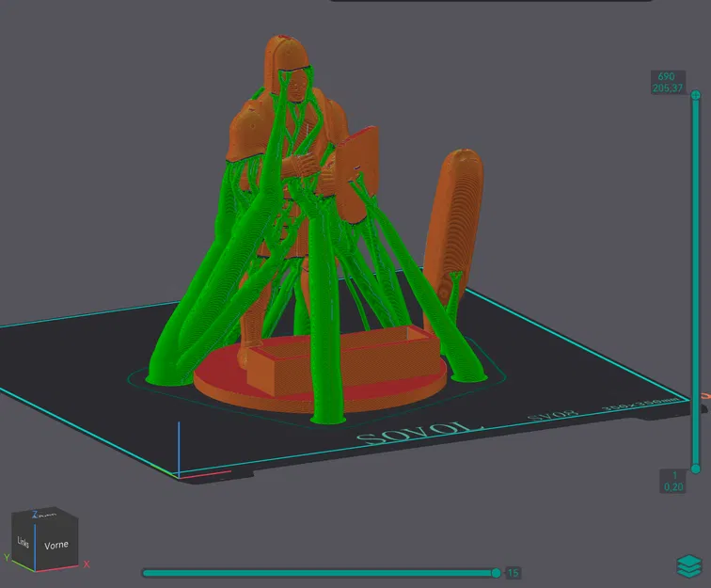Click the bottom layer label 1 / 0,20
Image resolution: width=711 pixels, height=588 pixels.
[x=673, y=482]
